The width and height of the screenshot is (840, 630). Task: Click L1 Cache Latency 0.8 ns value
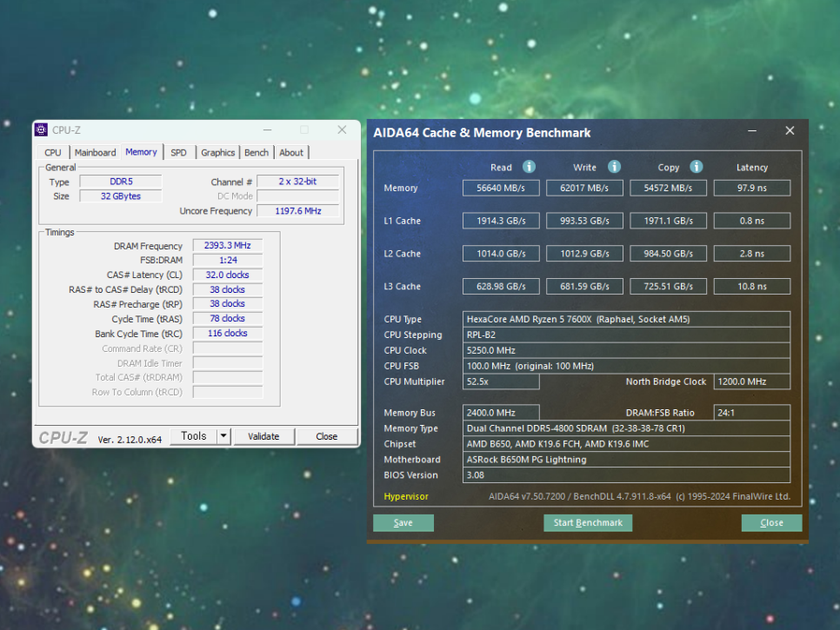pos(752,221)
